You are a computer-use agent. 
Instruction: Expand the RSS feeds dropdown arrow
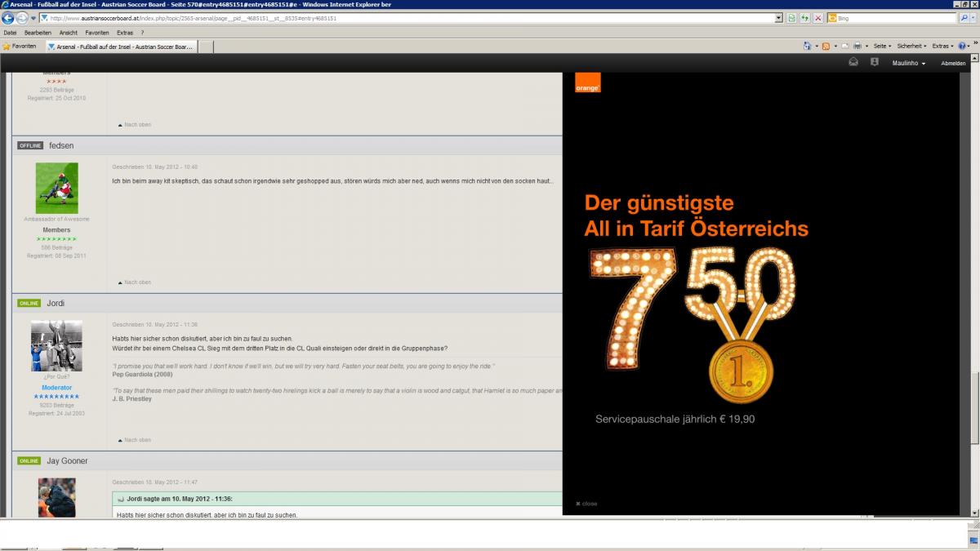835,47
